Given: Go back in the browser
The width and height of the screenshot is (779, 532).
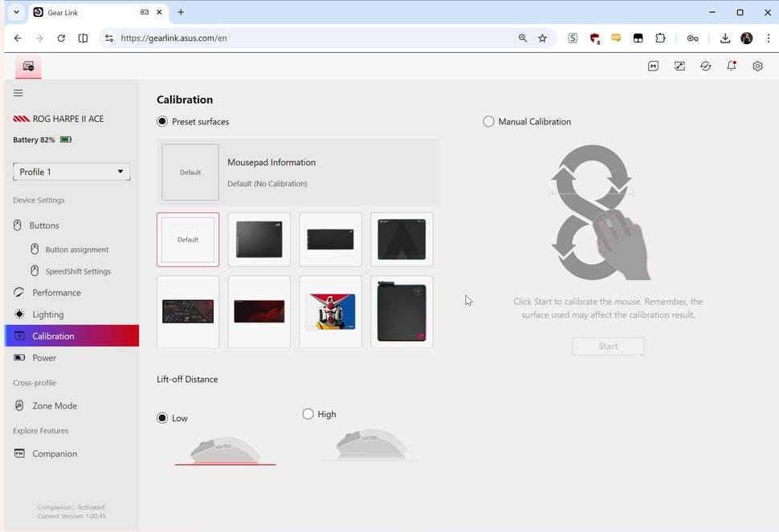Looking at the screenshot, I should (x=18, y=39).
